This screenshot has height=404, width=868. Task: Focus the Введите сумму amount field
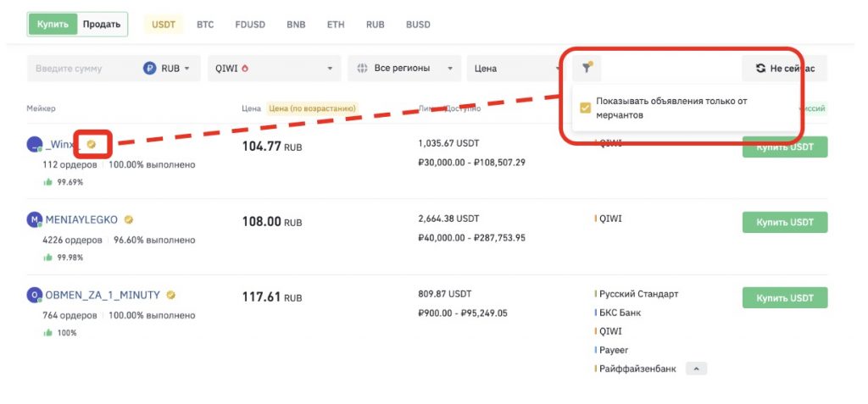[81, 69]
